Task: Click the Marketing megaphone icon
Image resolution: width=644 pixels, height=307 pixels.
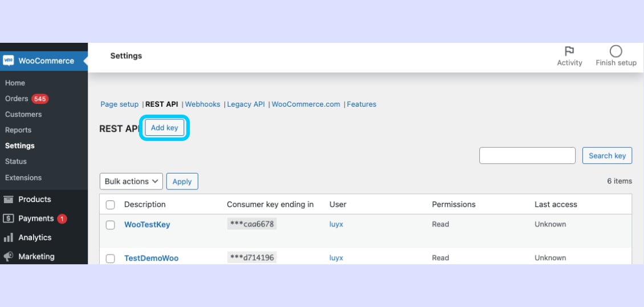Action: point(8,256)
